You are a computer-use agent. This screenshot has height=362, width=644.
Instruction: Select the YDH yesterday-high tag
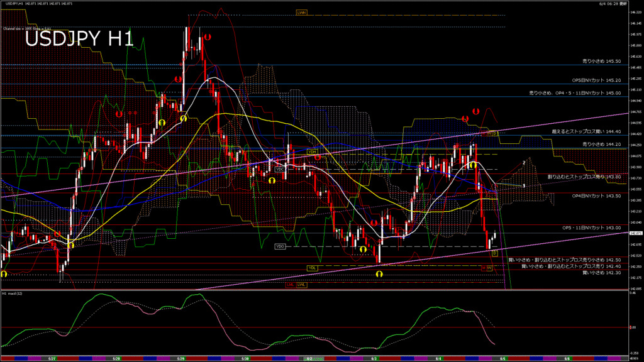pyautogui.click(x=312, y=152)
